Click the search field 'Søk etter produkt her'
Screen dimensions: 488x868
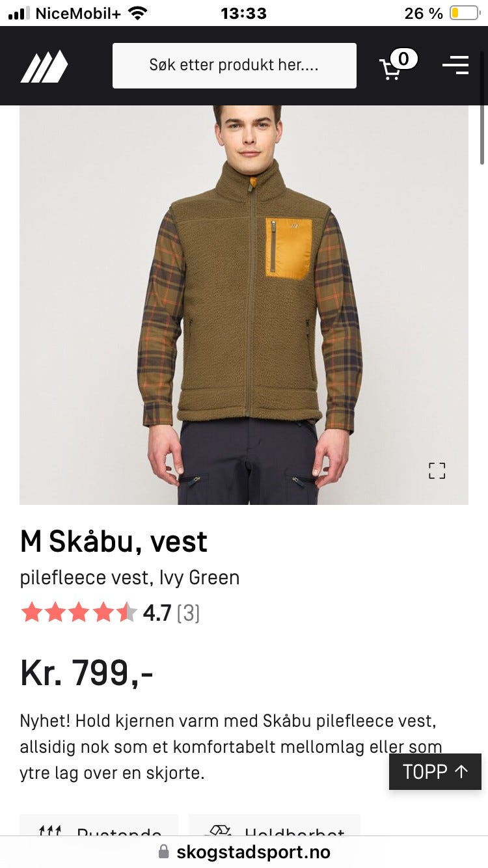tap(234, 65)
